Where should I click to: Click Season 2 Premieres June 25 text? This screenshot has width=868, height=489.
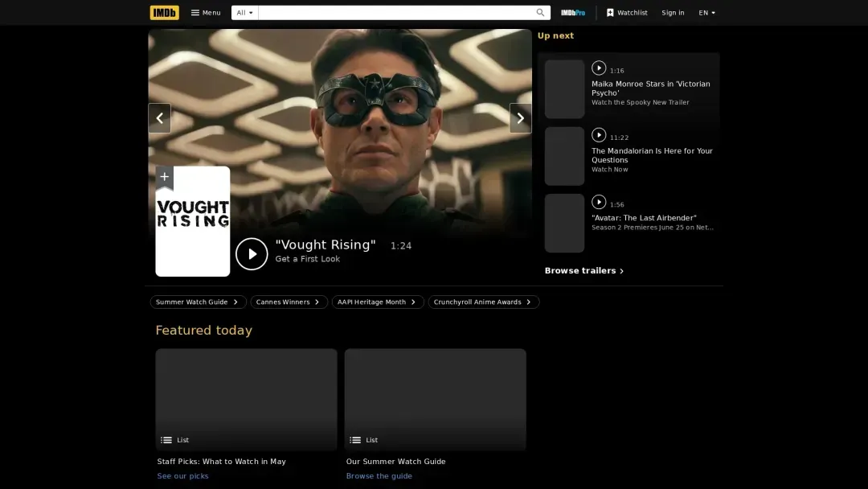click(652, 228)
